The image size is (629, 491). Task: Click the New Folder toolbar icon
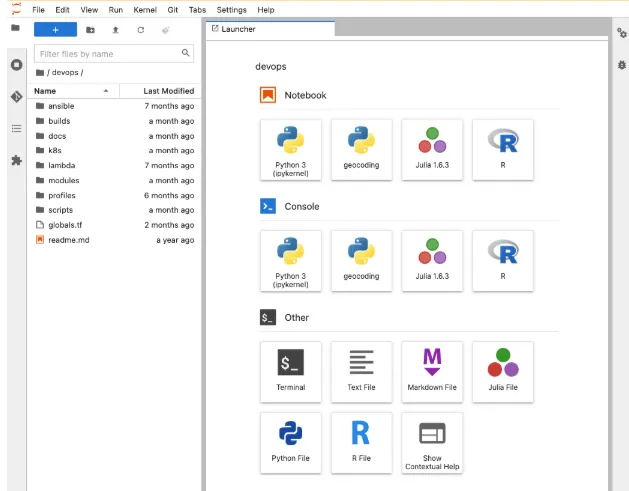point(90,30)
